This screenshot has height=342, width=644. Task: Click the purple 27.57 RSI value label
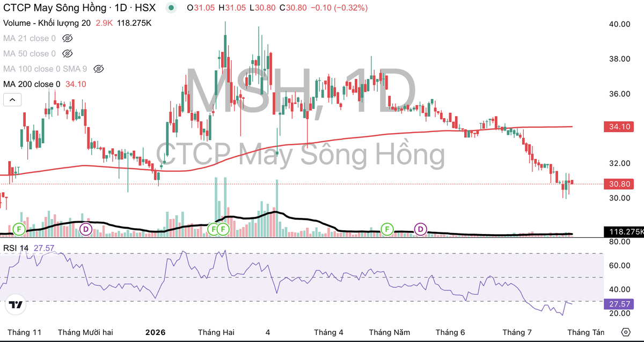pyautogui.click(x=619, y=304)
